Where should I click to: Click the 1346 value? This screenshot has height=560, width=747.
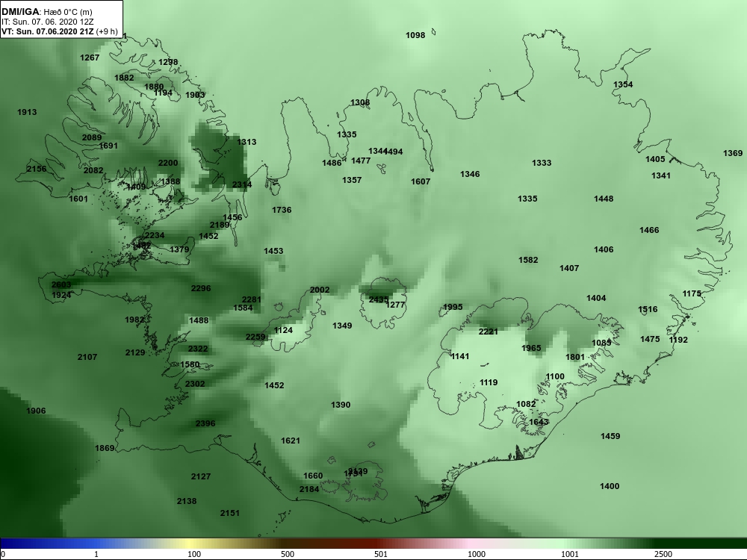pos(470,174)
